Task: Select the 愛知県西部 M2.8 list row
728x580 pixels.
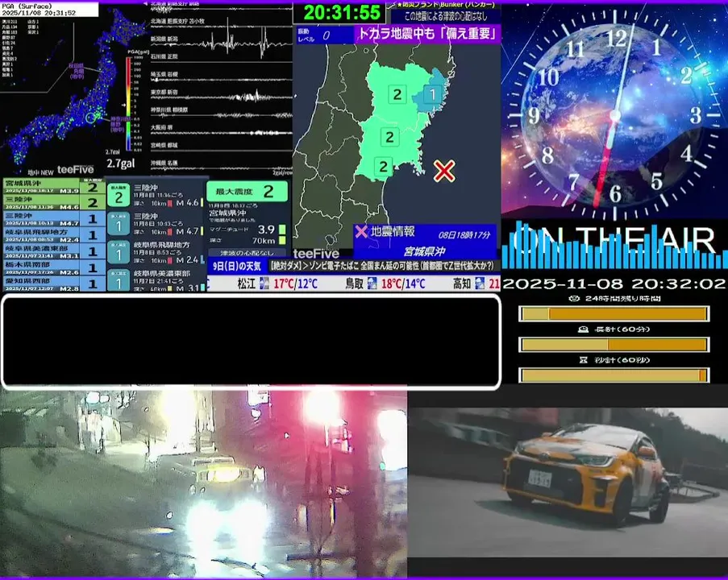Action: click(x=54, y=284)
